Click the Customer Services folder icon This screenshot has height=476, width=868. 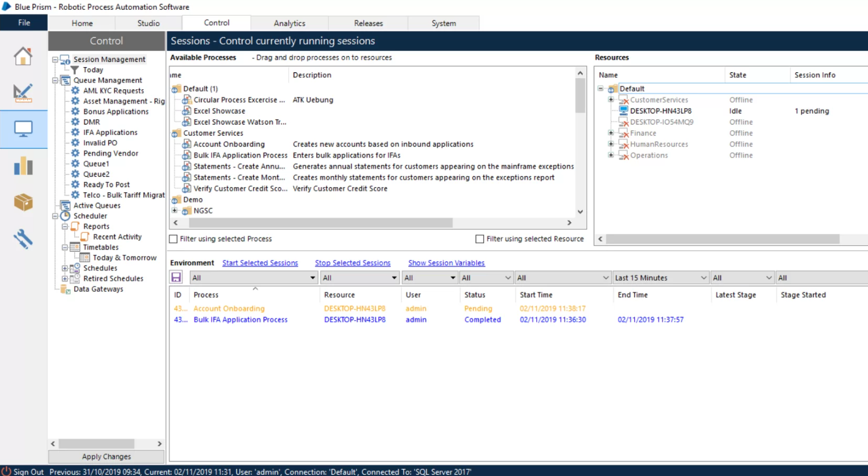176,133
